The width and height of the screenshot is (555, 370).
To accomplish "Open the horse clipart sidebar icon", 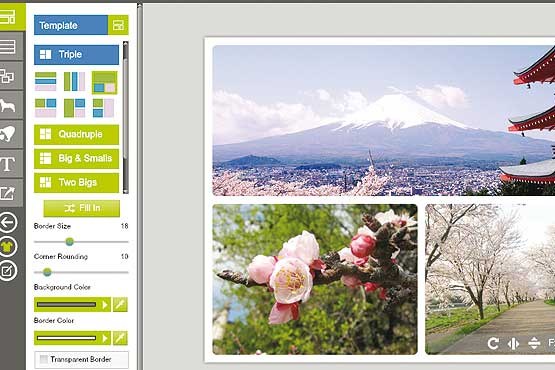I will (8, 105).
